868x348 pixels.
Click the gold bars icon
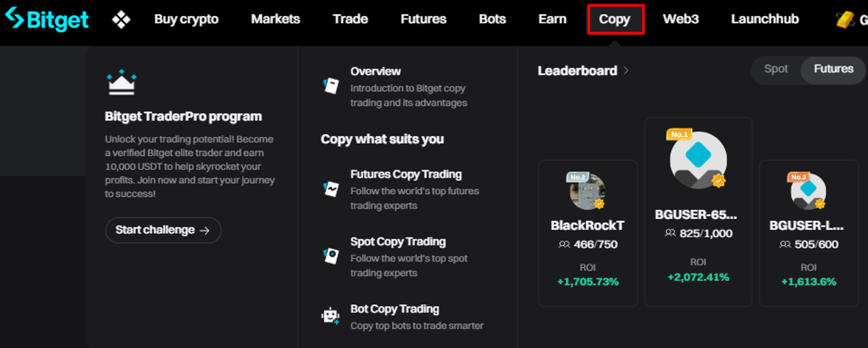(845, 19)
